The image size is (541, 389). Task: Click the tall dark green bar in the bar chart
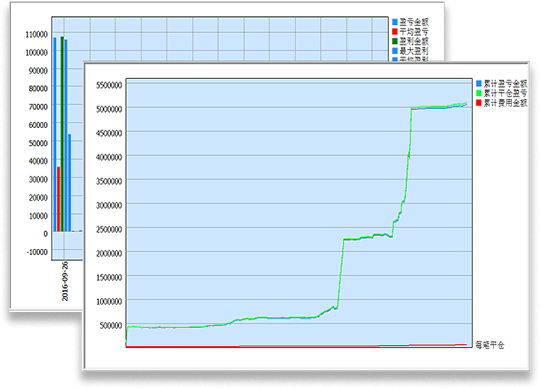tap(62, 134)
